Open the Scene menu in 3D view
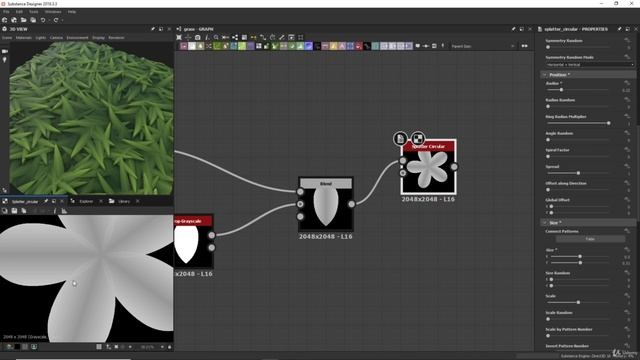 pos(7,38)
